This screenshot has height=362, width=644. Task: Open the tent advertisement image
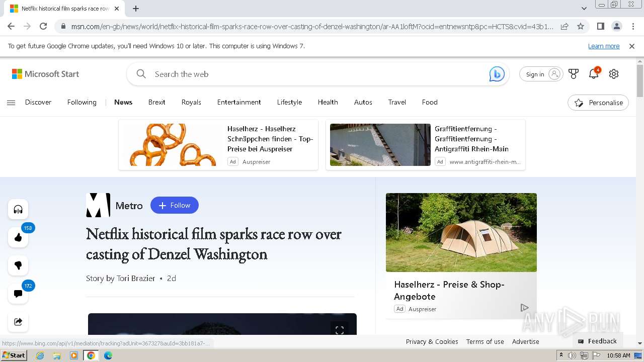461,232
